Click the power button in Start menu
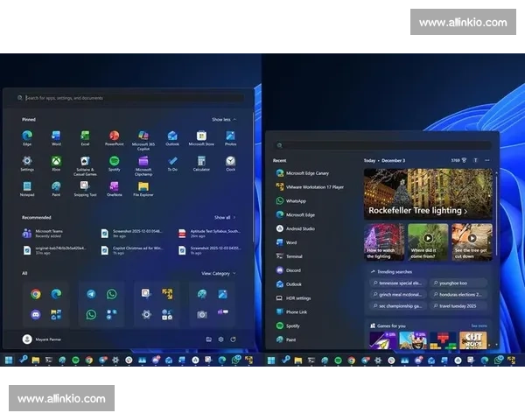This screenshot has height=420, width=525. (234, 339)
